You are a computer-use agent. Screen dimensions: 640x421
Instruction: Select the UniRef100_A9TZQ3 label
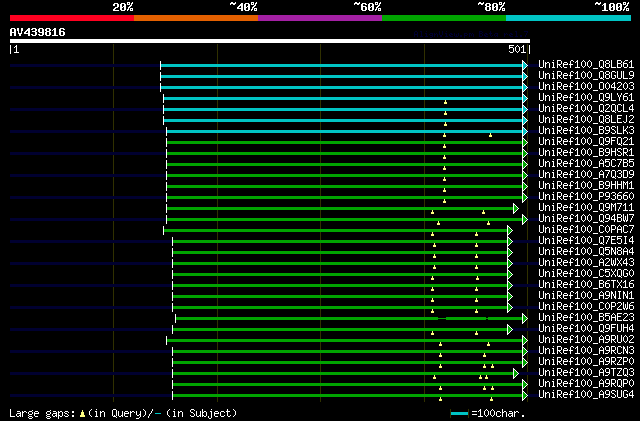586,373
